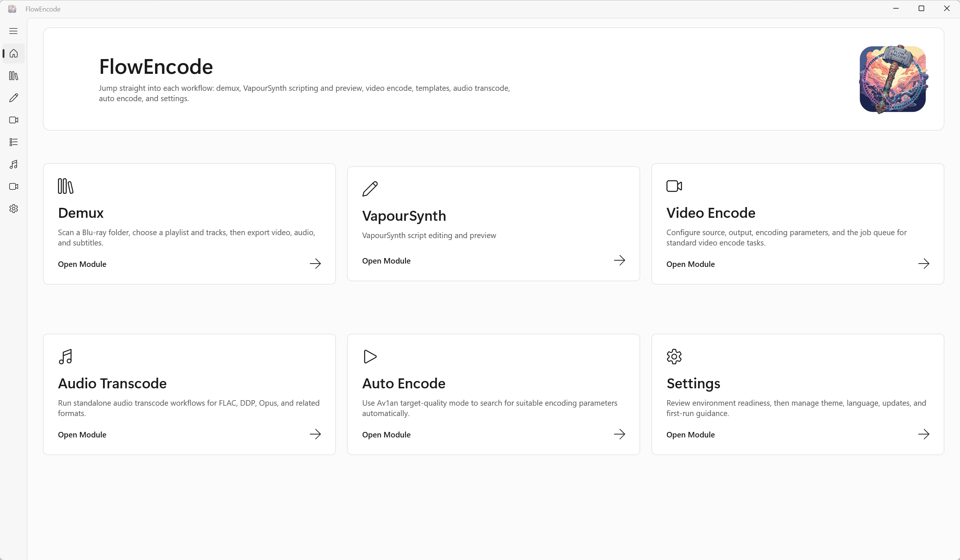Screen dimensions: 960x560
Task: Click the FlowEncode app icon in title bar
Action: click(x=12, y=9)
